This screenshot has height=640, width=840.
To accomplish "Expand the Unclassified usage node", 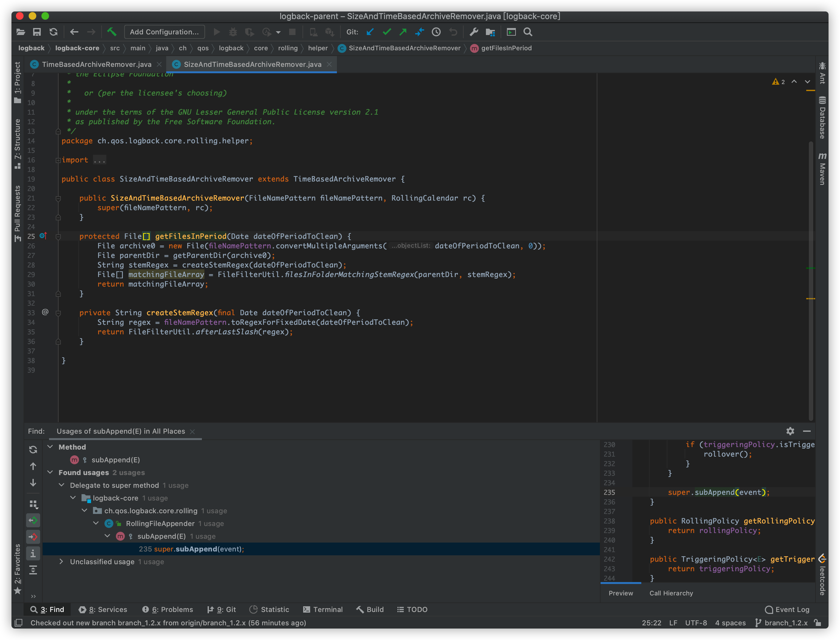I will pyautogui.click(x=61, y=562).
